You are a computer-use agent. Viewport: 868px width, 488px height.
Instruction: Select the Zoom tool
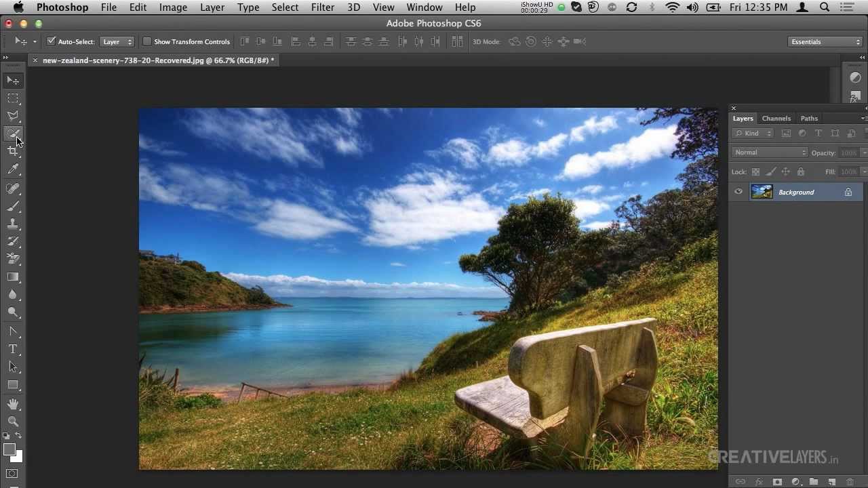[x=13, y=422]
